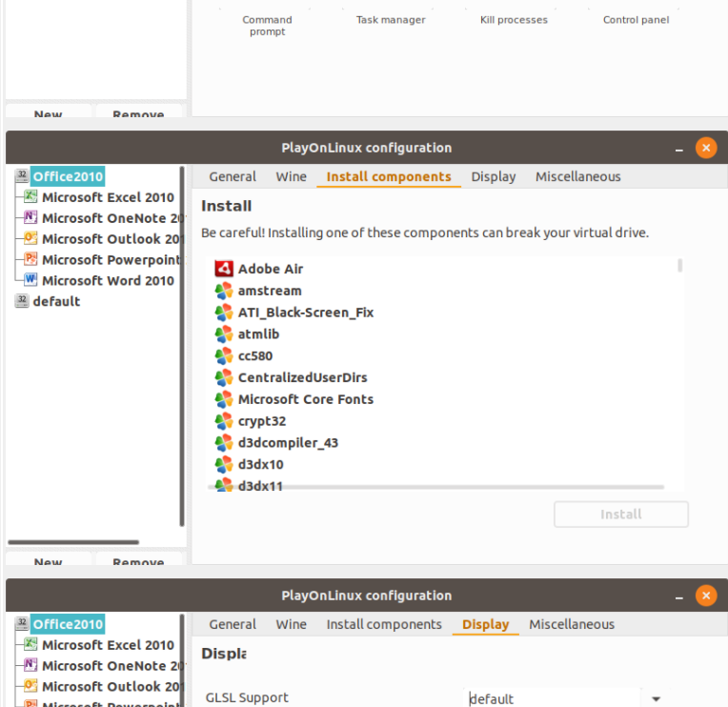Click the default virtual drive icon

point(22,300)
